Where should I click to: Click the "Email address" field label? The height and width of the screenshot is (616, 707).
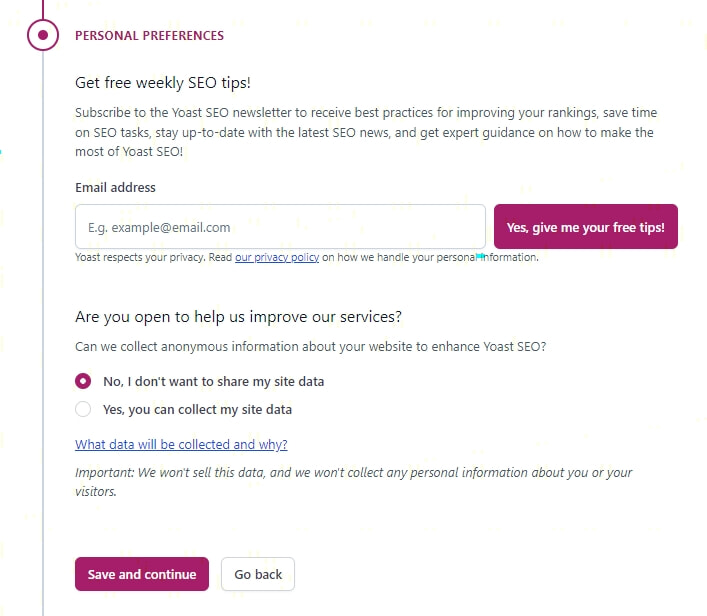tap(115, 187)
